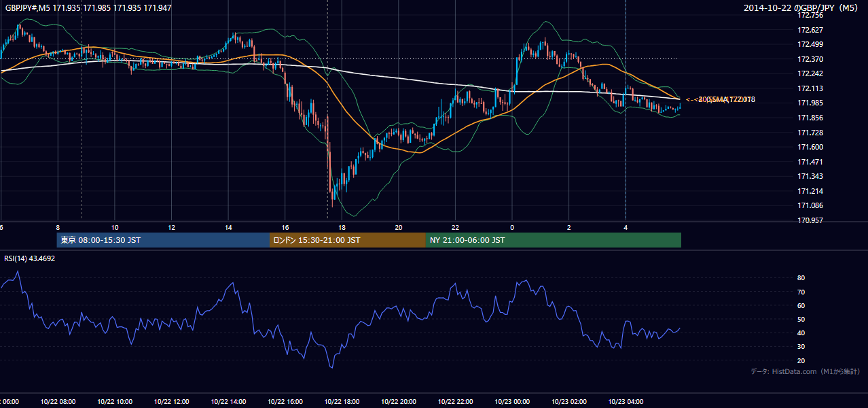Click RSI axis level 70
The height and width of the screenshot is (408, 868).
(x=801, y=292)
